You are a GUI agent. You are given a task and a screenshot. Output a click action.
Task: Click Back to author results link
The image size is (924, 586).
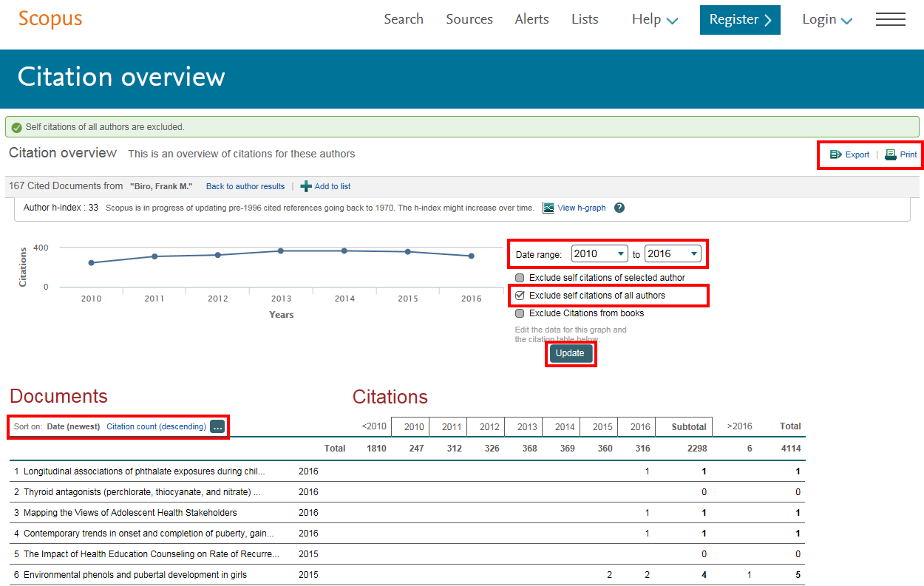(x=245, y=186)
